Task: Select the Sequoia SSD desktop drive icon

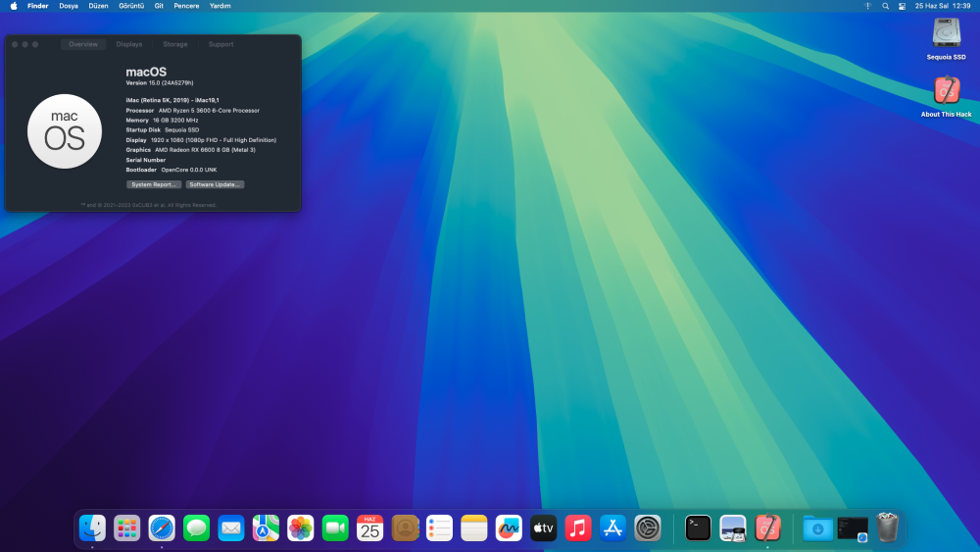Action: click(x=947, y=33)
